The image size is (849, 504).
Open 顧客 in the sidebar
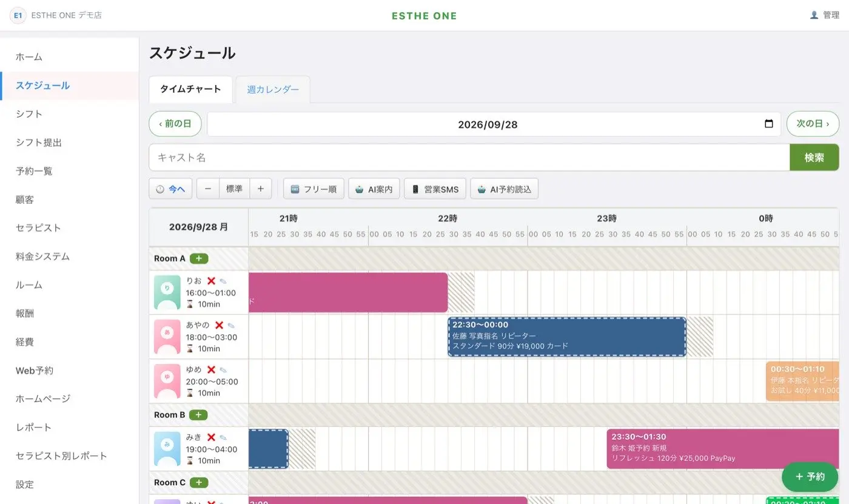[70, 200]
